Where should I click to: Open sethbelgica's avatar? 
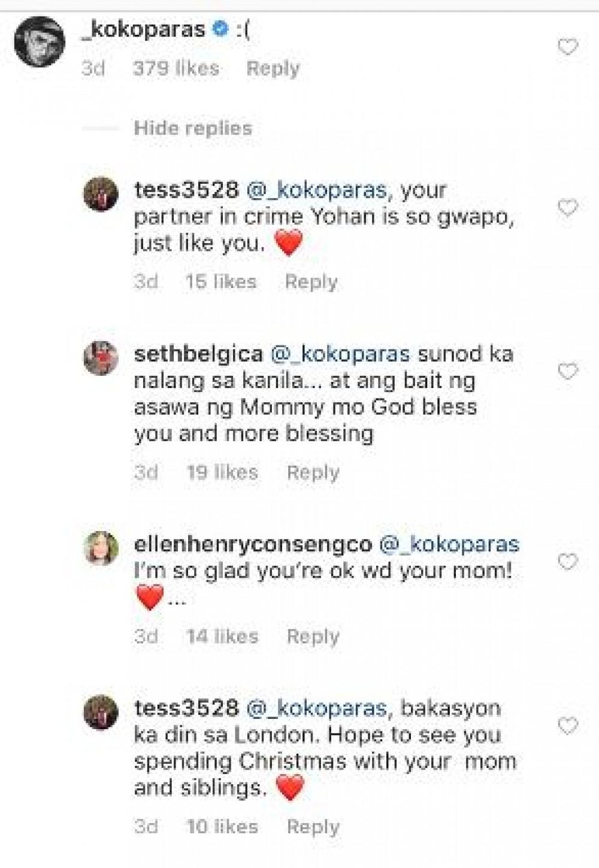(101, 357)
